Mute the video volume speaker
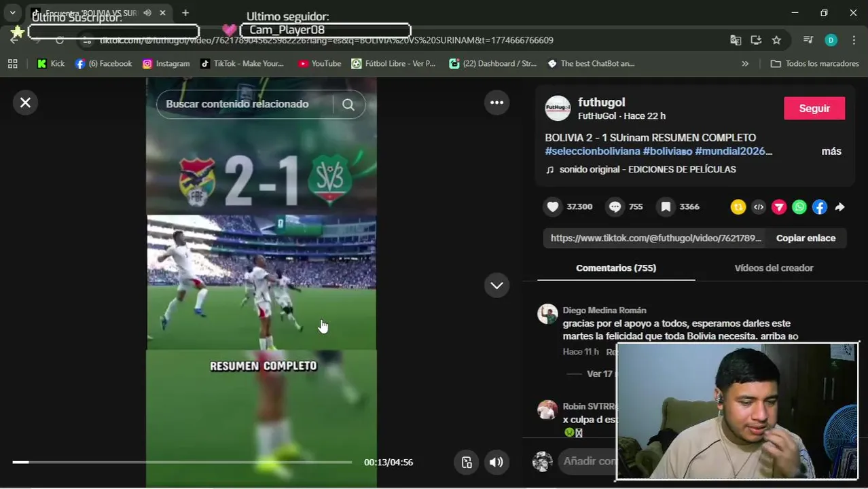868x489 pixels. coord(496,463)
